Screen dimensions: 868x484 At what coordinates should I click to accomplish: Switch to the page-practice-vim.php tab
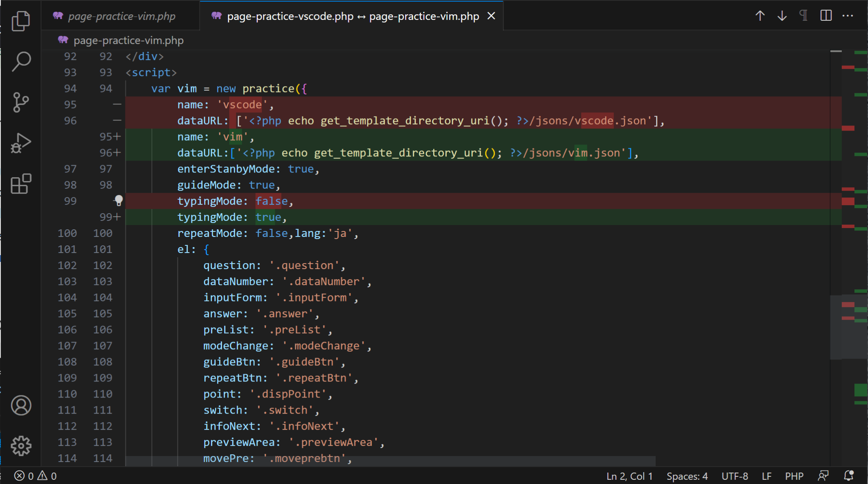pos(121,17)
